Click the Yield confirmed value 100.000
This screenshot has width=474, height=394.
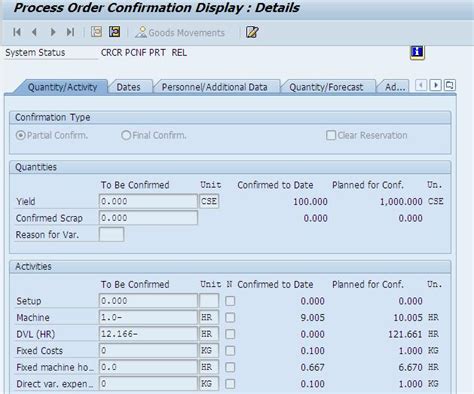coord(310,202)
